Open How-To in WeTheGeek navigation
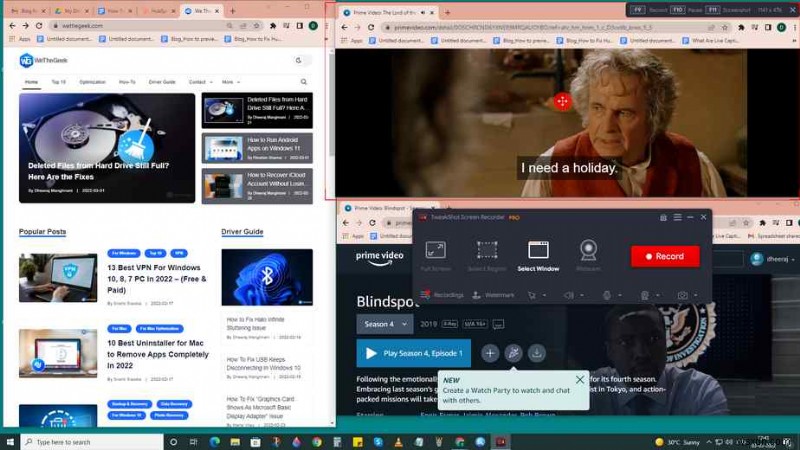This screenshot has width=800, height=450. [x=127, y=82]
